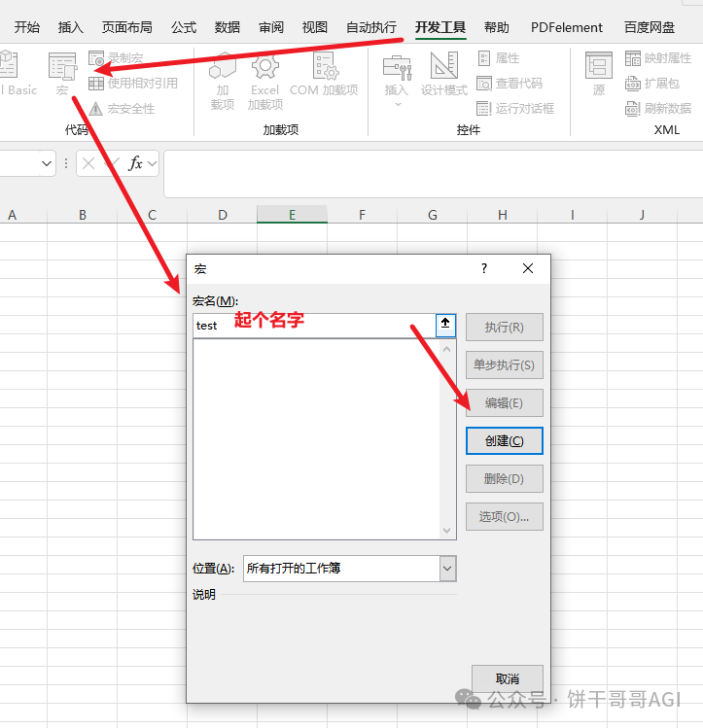Screen dimensions: 703x728
Task: Click the 编辑(E) edit button
Action: pos(505,403)
